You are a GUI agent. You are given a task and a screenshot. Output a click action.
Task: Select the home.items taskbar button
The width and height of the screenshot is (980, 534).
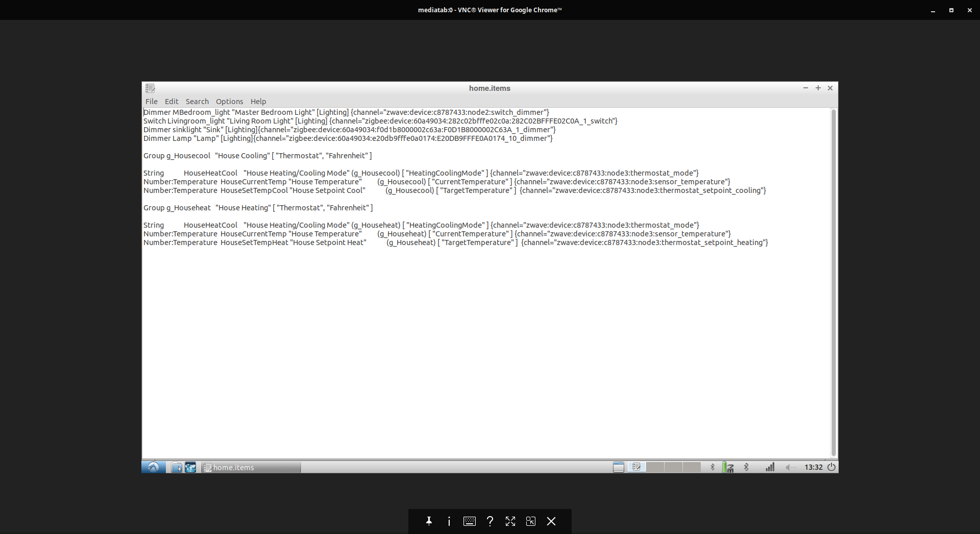pos(251,467)
